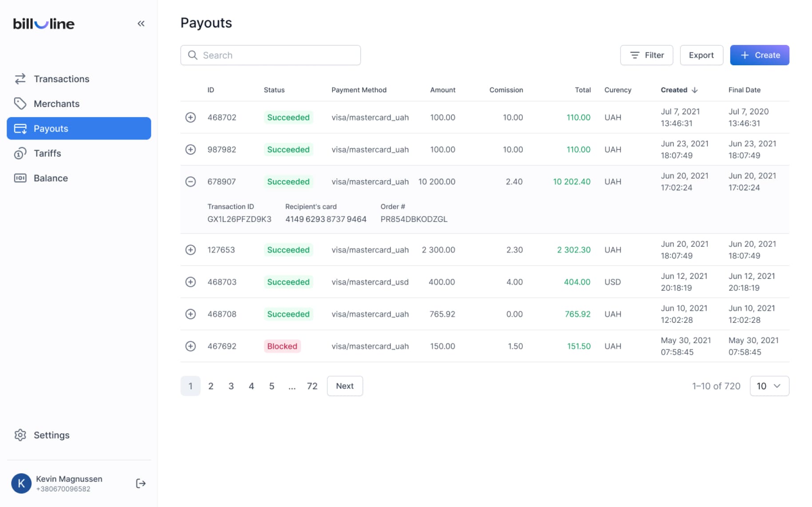The image size is (812, 507).
Task: Open the Filter options
Action: (646, 55)
